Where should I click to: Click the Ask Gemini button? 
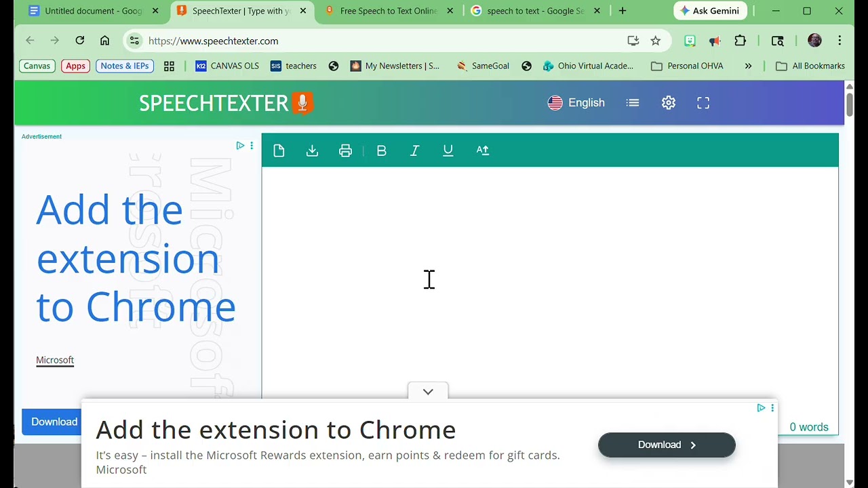click(710, 11)
